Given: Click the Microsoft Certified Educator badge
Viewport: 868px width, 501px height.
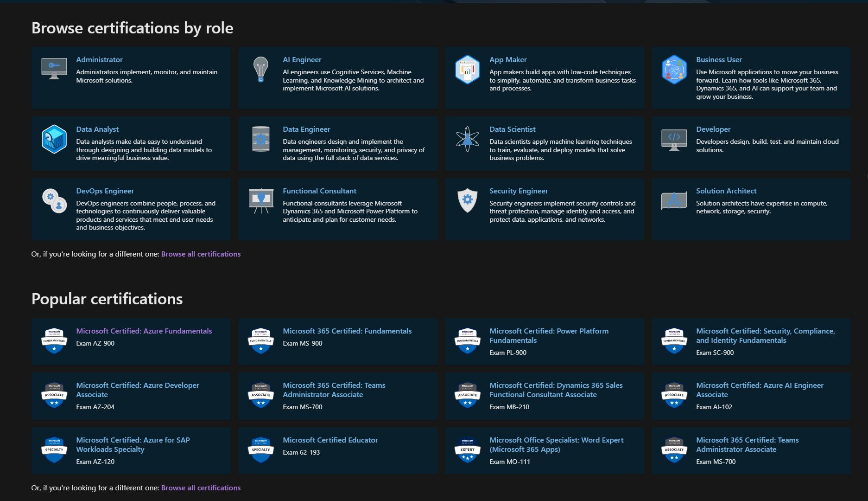Looking at the screenshot, I should click(261, 450).
